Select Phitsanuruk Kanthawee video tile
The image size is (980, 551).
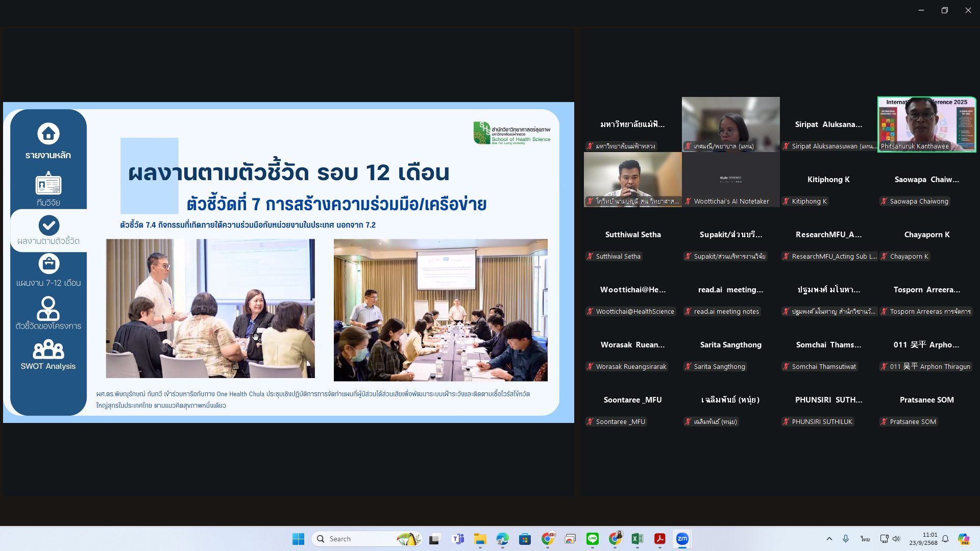tap(926, 124)
